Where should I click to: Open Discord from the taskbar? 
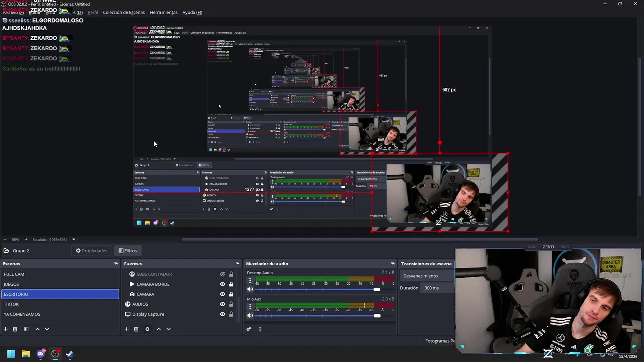pos(40,354)
